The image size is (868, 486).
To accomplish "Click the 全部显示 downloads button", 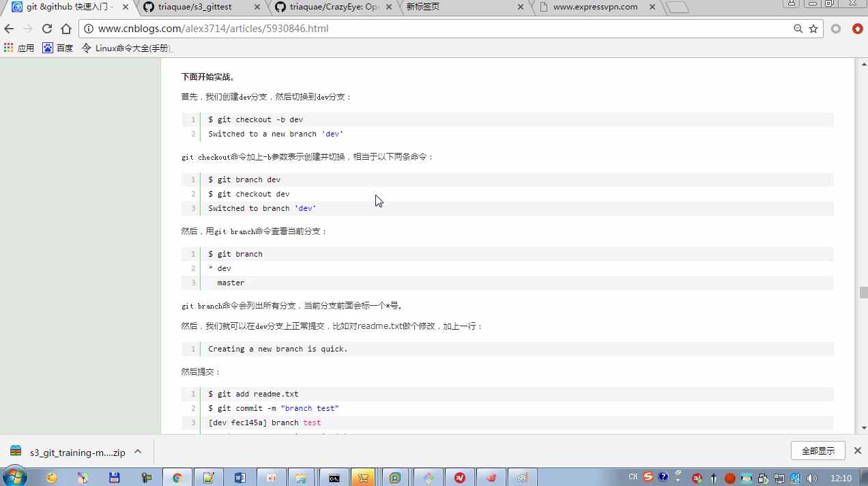I will pyautogui.click(x=818, y=451).
